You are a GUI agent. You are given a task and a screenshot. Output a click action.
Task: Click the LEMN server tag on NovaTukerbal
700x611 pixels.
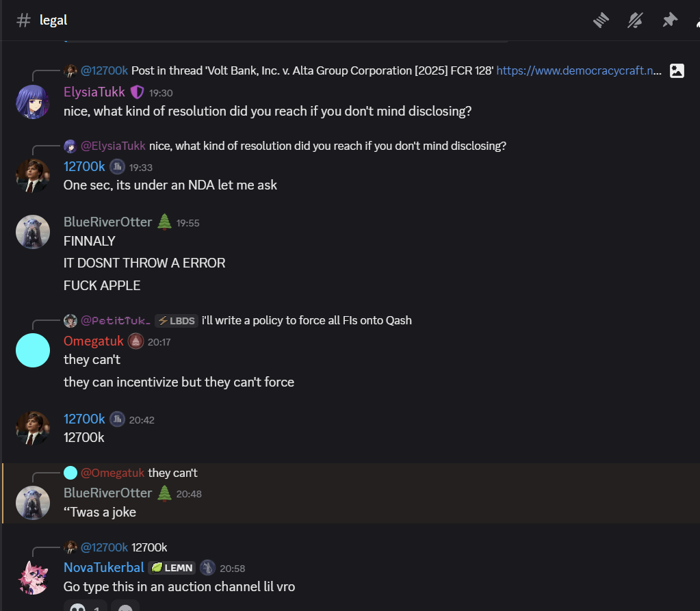172,567
